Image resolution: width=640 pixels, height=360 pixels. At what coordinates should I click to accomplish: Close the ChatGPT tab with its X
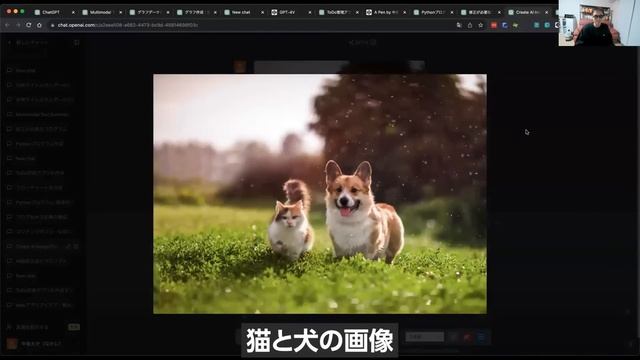tap(73, 13)
